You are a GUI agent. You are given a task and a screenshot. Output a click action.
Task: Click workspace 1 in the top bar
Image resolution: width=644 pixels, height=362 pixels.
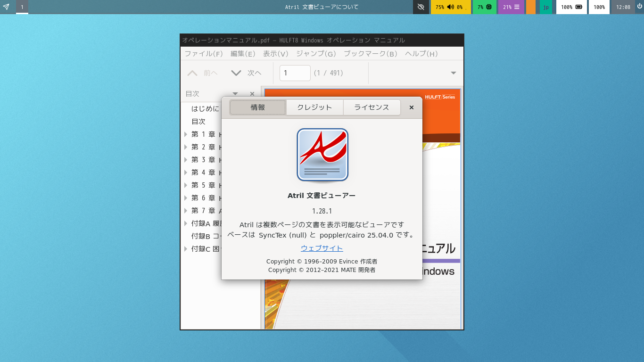pos(22,7)
